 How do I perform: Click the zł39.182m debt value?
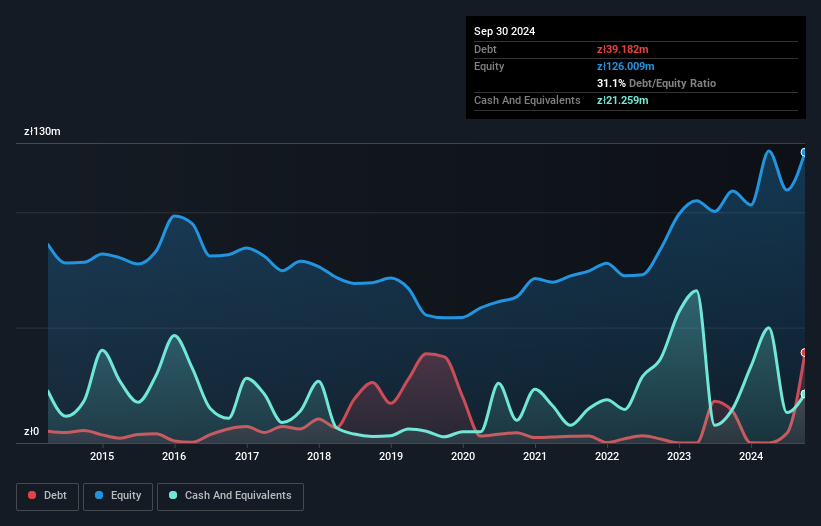click(623, 49)
